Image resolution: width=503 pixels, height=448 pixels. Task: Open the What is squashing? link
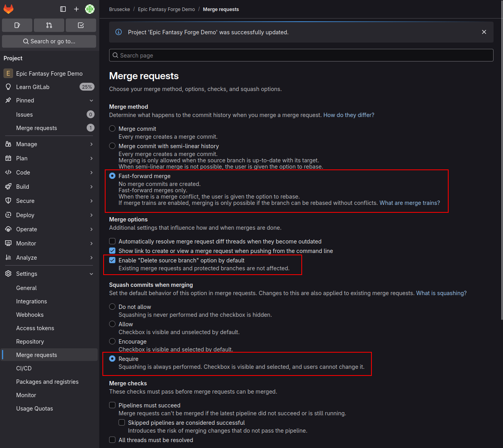click(x=441, y=293)
